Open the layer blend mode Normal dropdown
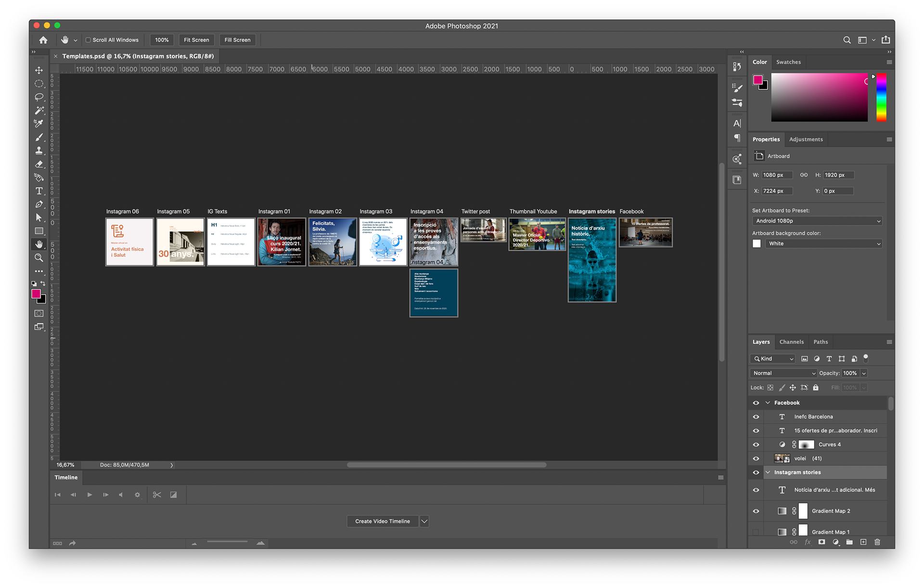 [783, 373]
